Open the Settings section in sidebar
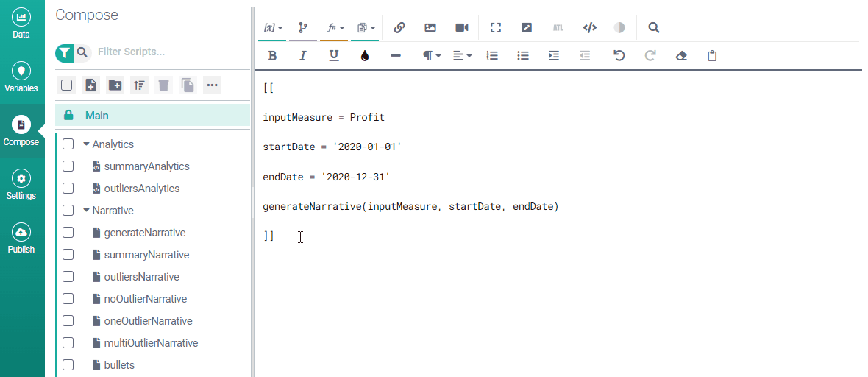This screenshot has width=868, height=377. [x=21, y=185]
